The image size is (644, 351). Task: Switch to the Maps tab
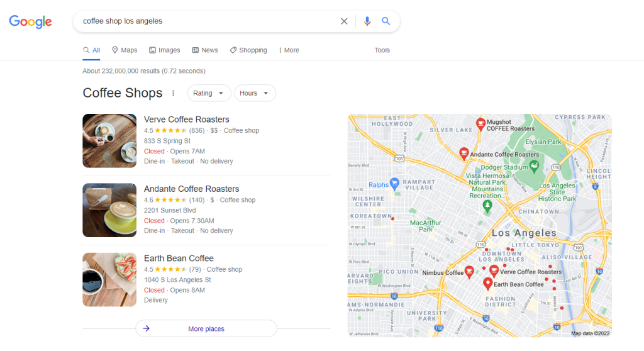point(125,50)
